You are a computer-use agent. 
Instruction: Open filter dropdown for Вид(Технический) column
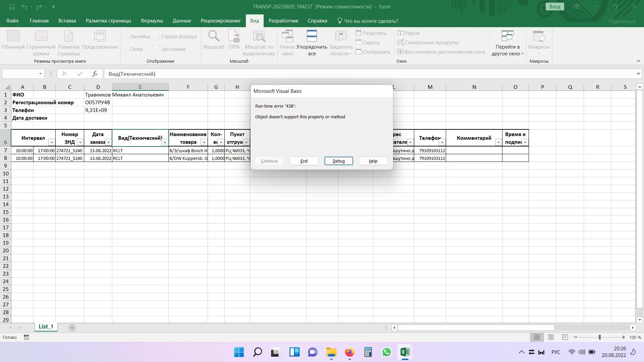[165, 142]
